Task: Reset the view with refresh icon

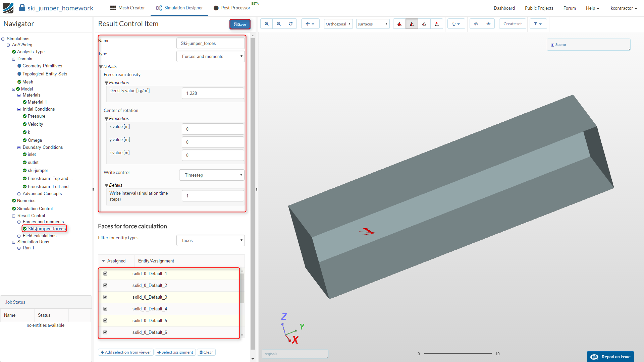Action: coord(291,24)
